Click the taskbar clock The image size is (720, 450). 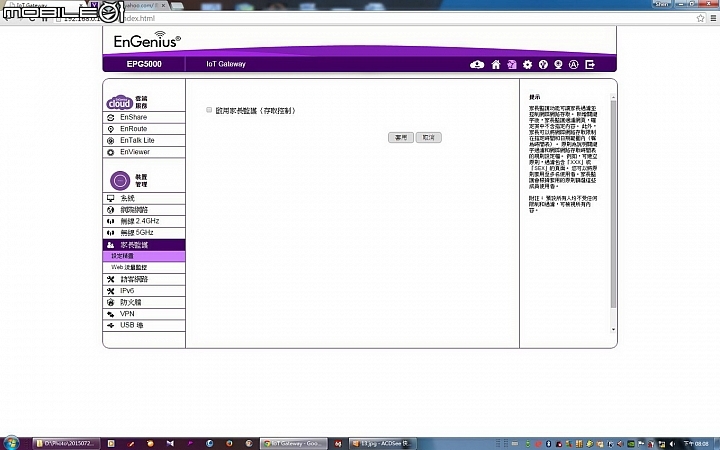click(696, 444)
